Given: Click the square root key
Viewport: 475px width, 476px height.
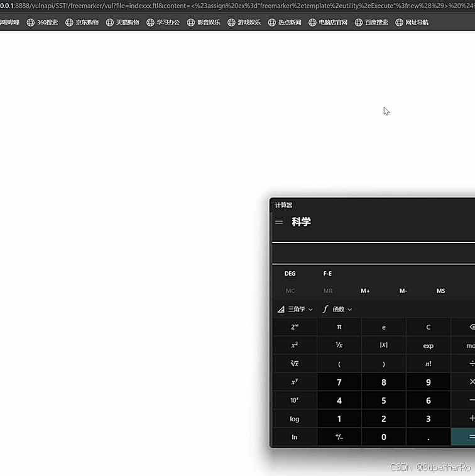Looking at the screenshot, I should (x=295, y=364).
